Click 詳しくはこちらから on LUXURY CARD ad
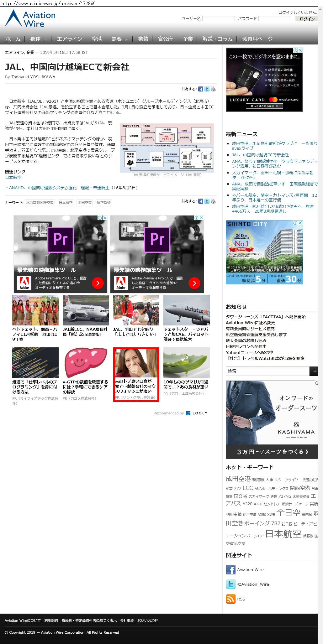The width and height of the screenshot is (323, 644). point(264,106)
